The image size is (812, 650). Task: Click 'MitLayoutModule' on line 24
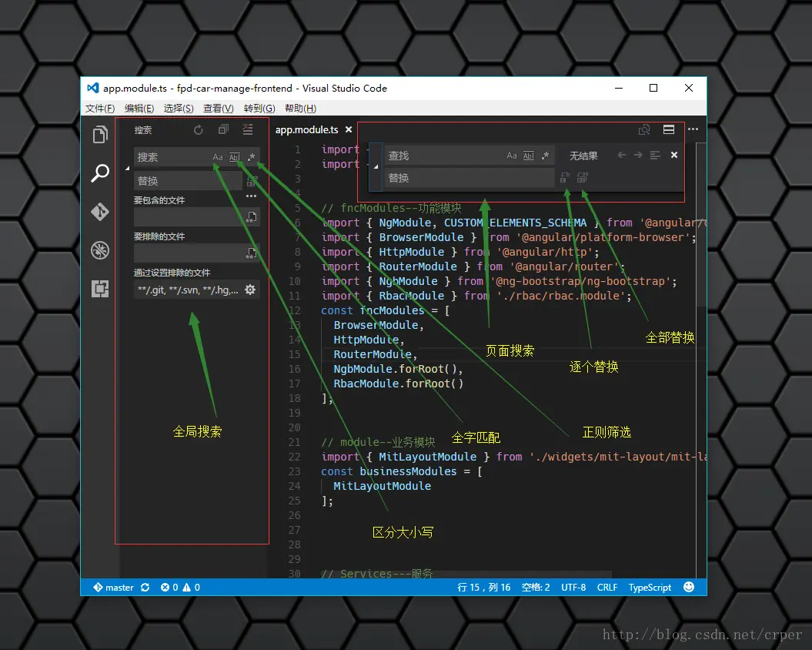click(x=383, y=486)
